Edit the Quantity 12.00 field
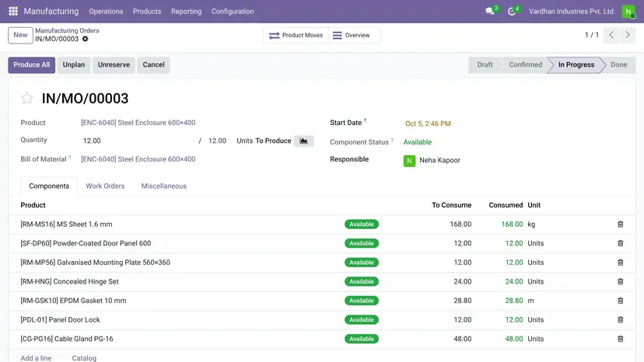Image resolution: width=644 pixels, height=362 pixels. [x=138, y=141]
